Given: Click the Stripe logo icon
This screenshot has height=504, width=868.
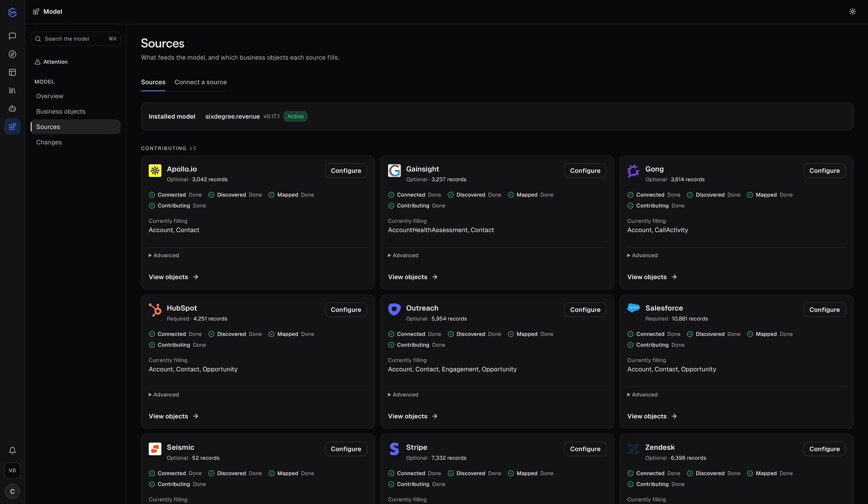Looking at the screenshot, I should tap(394, 449).
